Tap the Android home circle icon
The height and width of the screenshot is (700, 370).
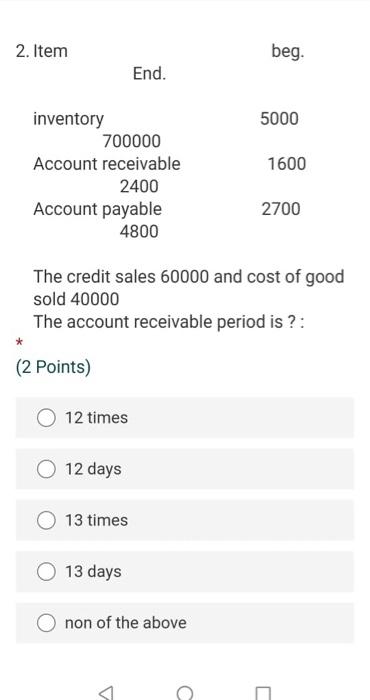(185, 693)
